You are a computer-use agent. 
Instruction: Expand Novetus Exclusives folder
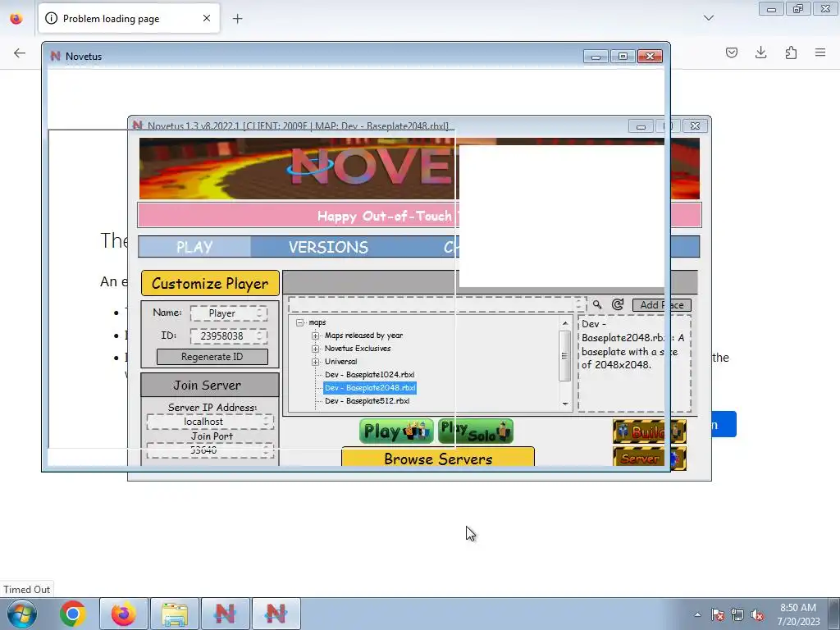(316, 349)
